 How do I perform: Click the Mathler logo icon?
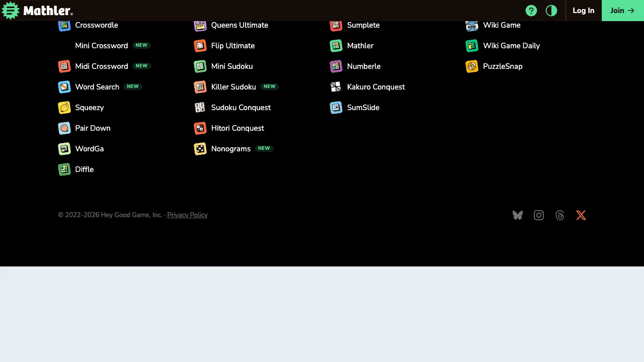click(x=11, y=11)
